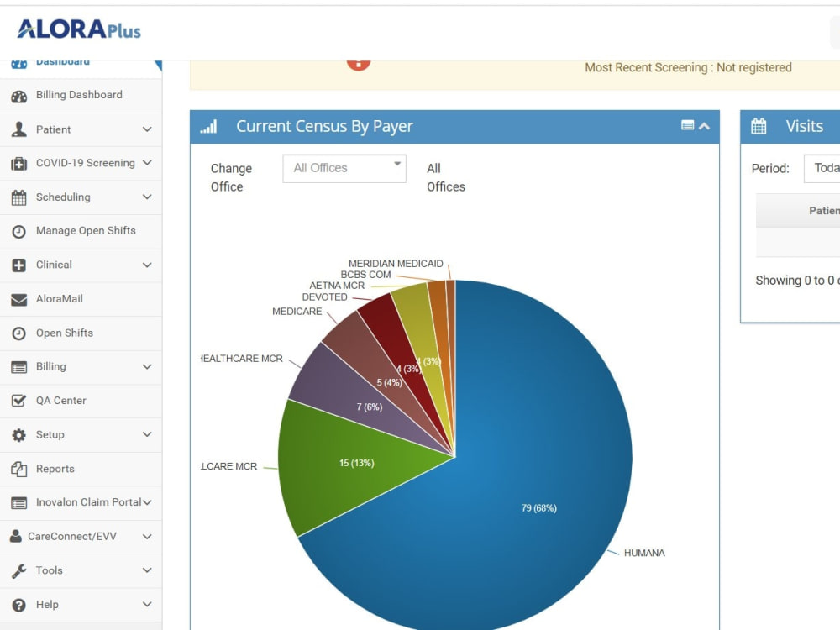Go to Open Shifts menu item

coord(81,333)
